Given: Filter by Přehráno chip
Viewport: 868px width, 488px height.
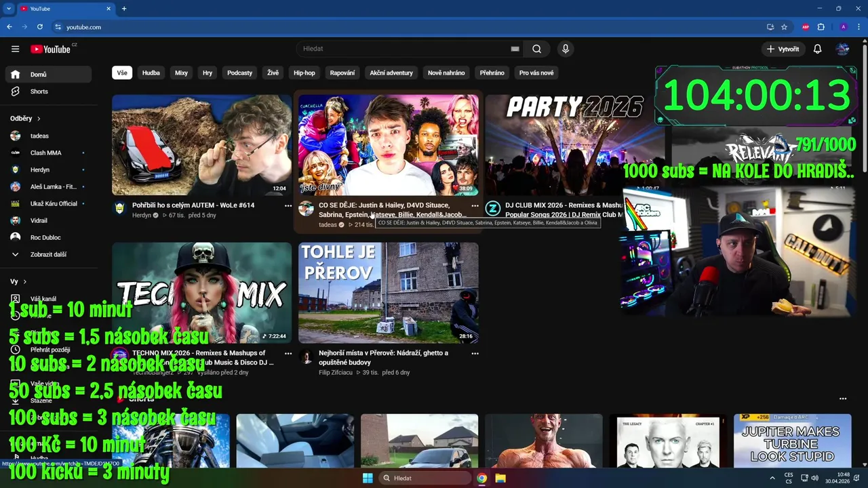Looking at the screenshot, I should tap(492, 73).
